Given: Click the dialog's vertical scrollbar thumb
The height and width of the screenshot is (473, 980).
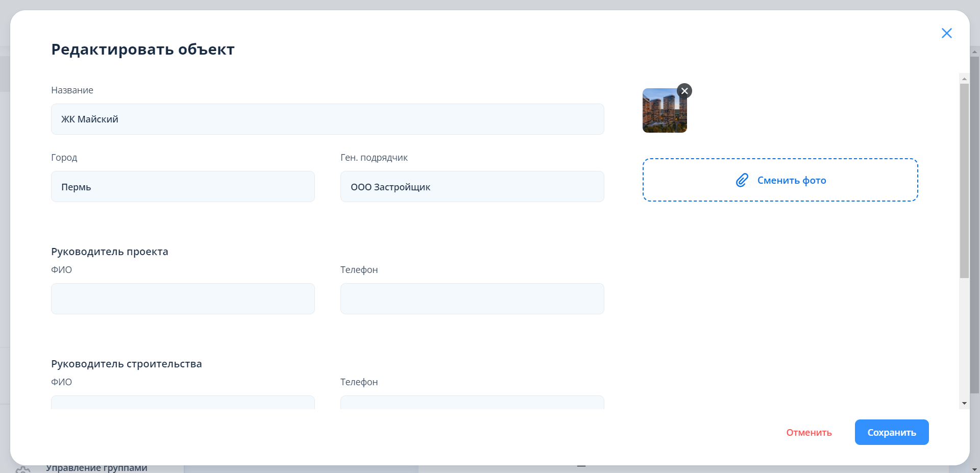Looking at the screenshot, I should (964, 181).
